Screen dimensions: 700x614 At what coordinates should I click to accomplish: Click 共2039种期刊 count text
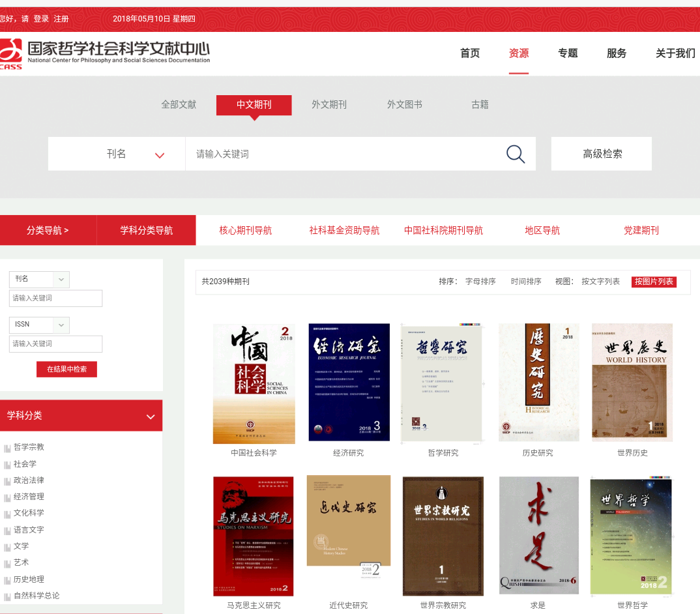pyautogui.click(x=226, y=282)
